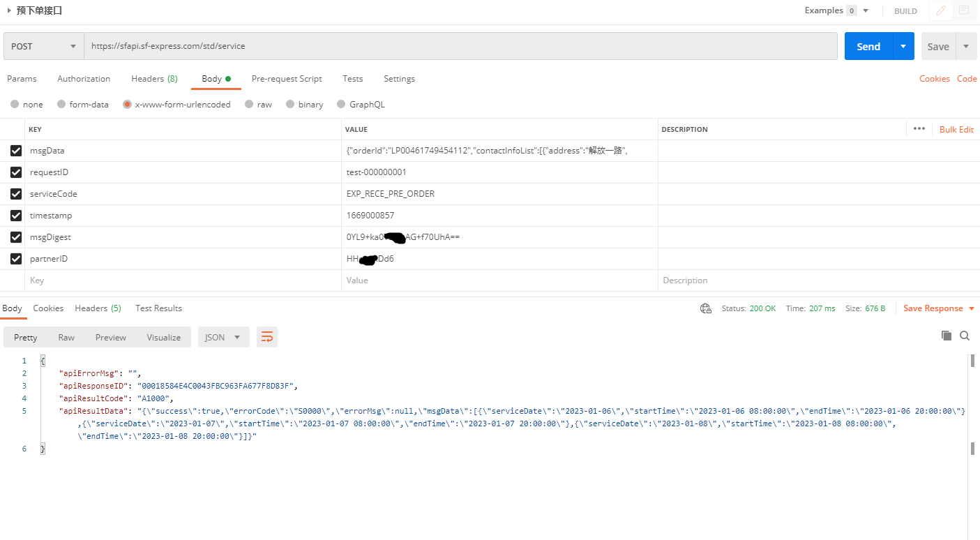This screenshot has height=540, width=980.
Task: Click the blue Send button
Action: (868, 46)
